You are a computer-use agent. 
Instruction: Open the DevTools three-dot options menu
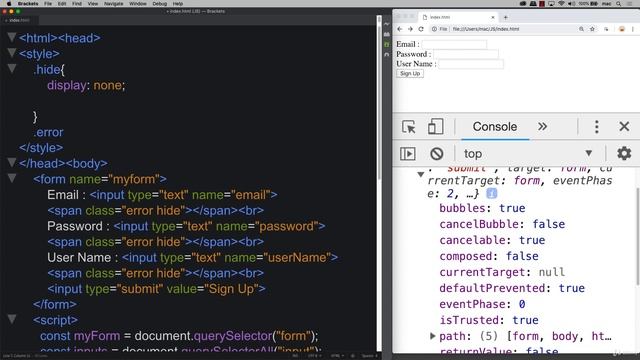(596, 127)
